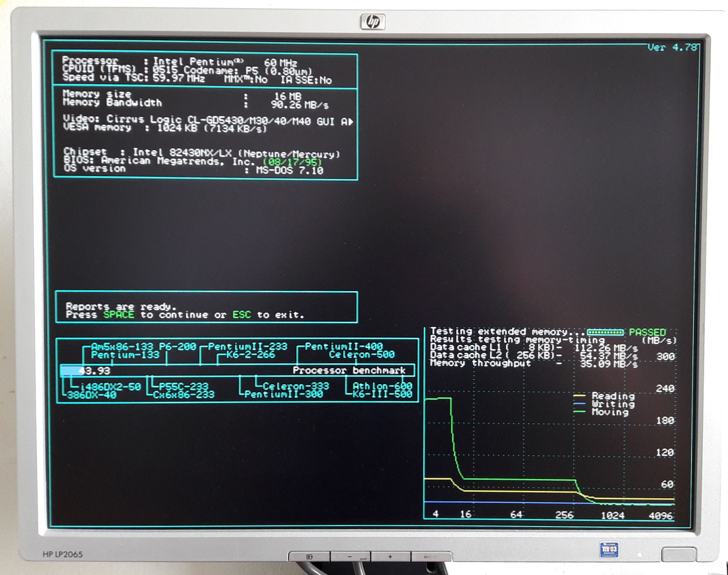Screen dimensions: 728x575
Task: Click the K6-III-500 reference marker
Action: (x=382, y=394)
